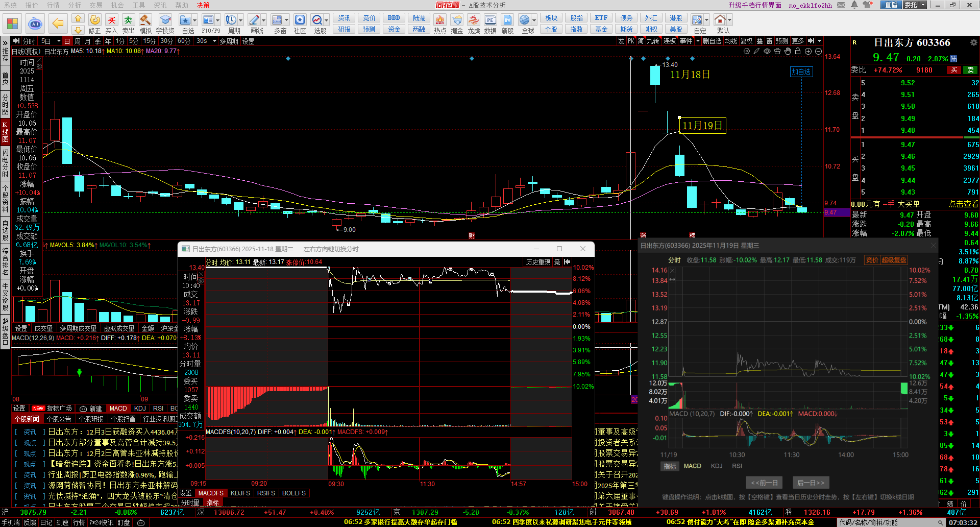The image size is (980, 527).
Task: Open the 委托 dropdown arrow
Action: click(923, 5)
